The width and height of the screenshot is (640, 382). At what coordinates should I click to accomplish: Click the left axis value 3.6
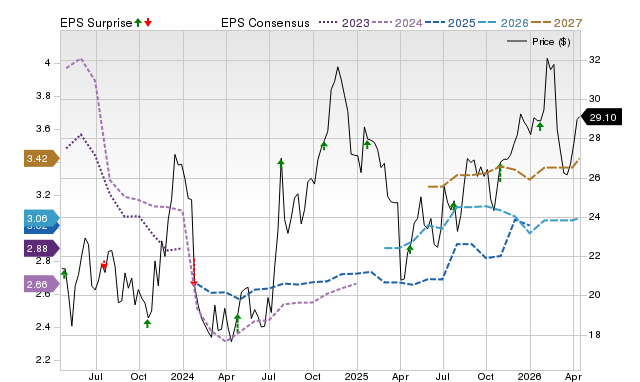(44, 129)
